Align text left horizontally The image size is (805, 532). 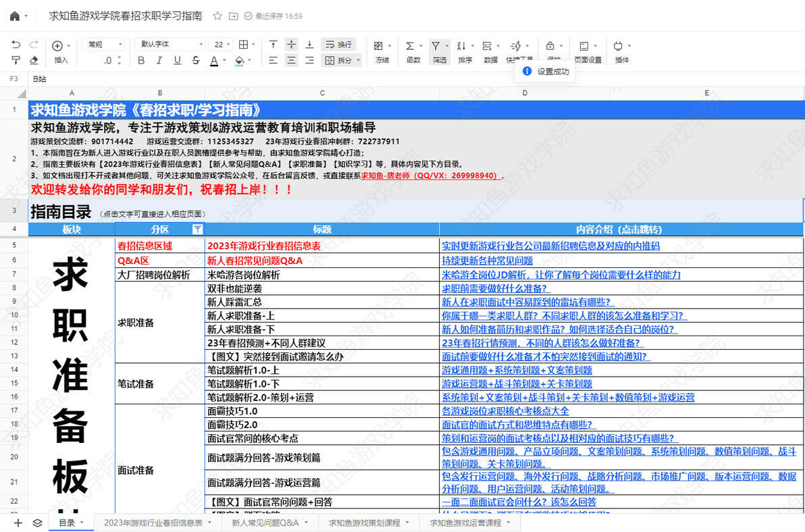273,61
